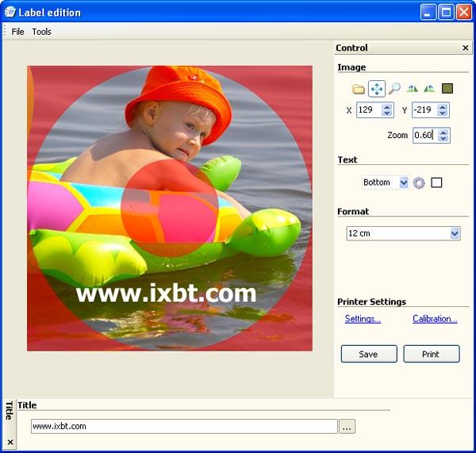Open the olive background color swatch
This screenshot has width=476, height=453.
447,88
